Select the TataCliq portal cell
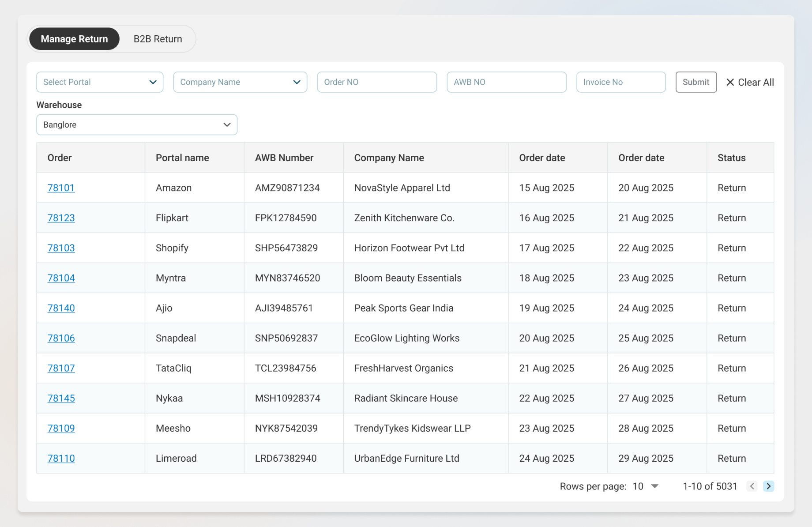This screenshot has height=527, width=812. [195, 368]
